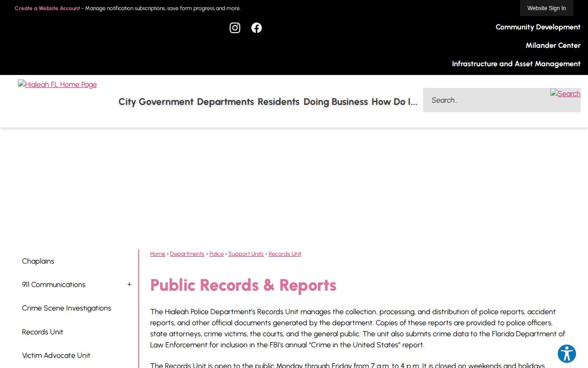Image resolution: width=588 pixels, height=368 pixels.
Task: Open the Instagram social icon
Action: pos(235,28)
